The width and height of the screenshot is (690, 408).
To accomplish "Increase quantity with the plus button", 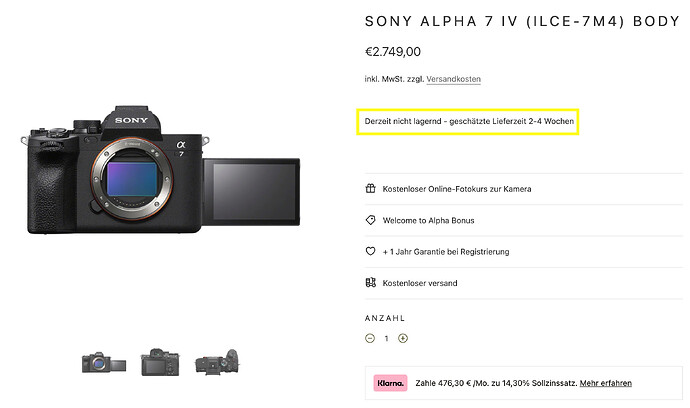I will click(403, 338).
